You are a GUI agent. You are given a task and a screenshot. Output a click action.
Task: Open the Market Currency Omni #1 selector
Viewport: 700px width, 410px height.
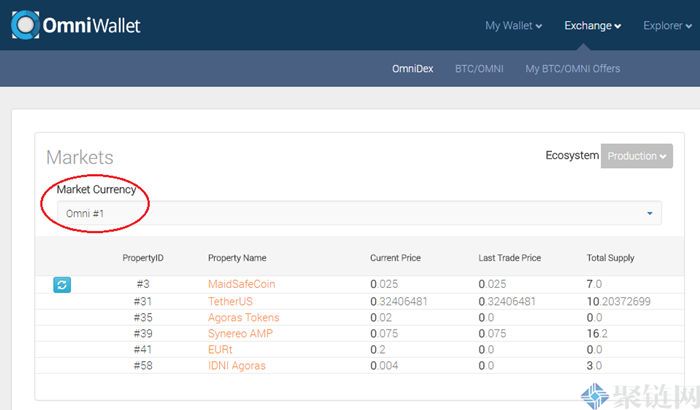(358, 213)
